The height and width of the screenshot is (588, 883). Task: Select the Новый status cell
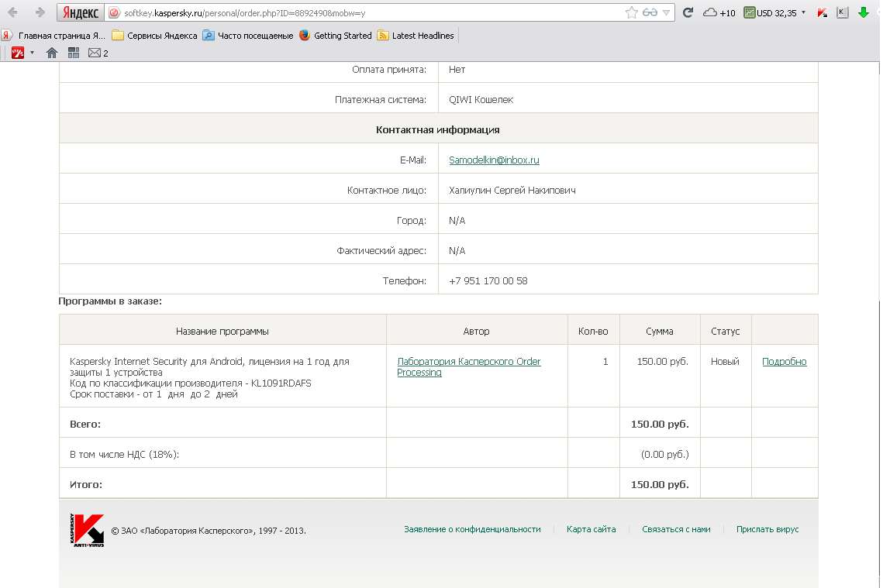click(x=725, y=361)
